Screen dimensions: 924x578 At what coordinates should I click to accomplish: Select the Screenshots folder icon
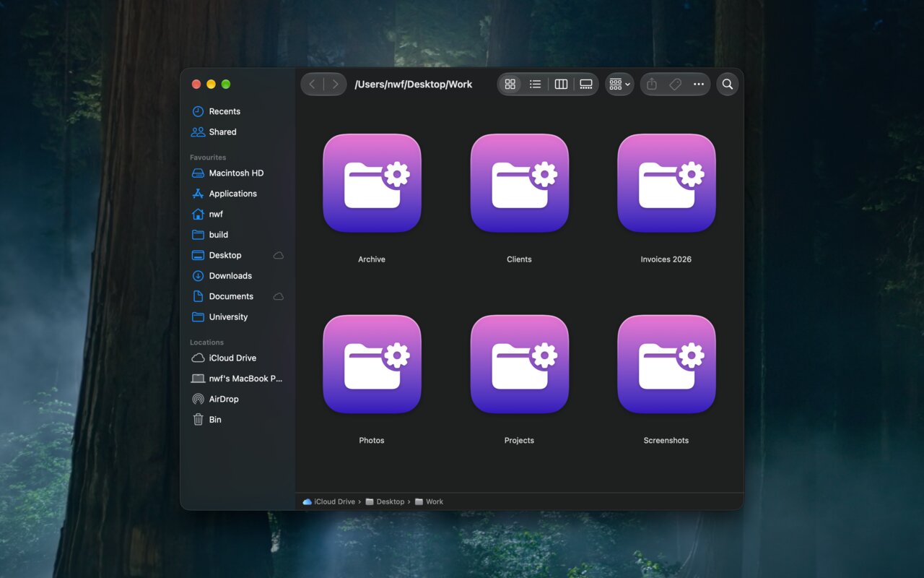666,364
